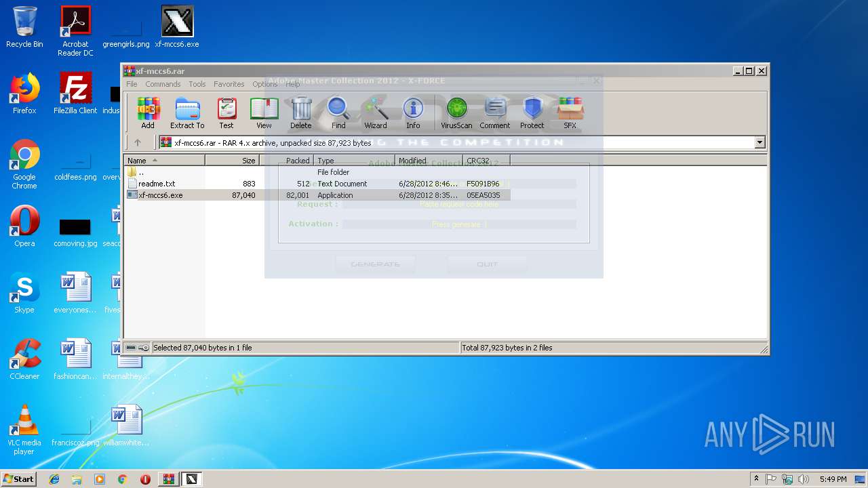Open CCleaner desktop shortcut
The image size is (868, 488).
[24, 359]
